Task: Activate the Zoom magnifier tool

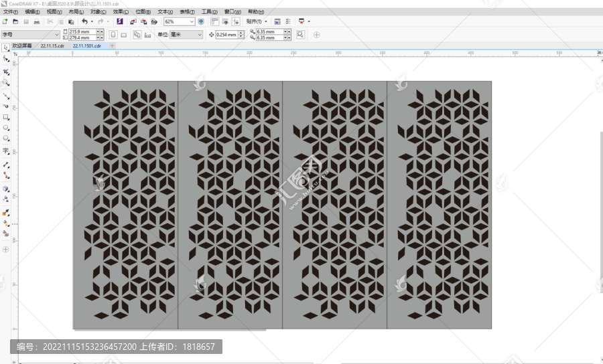Action: click(6, 82)
